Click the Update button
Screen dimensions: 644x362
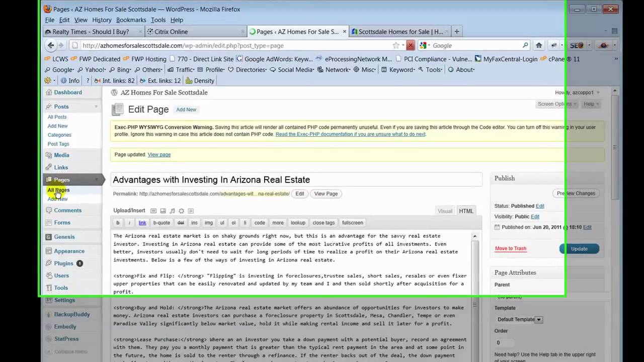click(579, 249)
